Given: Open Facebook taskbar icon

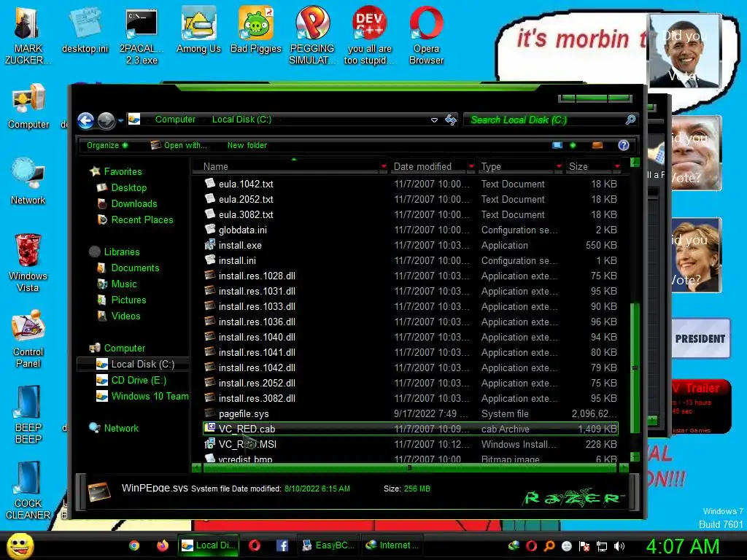Looking at the screenshot, I should (x=282, y=545).
